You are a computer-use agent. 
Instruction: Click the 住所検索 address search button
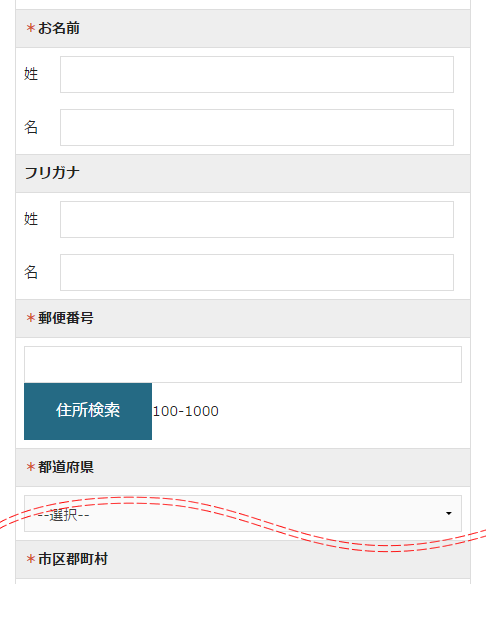(88, 411)
